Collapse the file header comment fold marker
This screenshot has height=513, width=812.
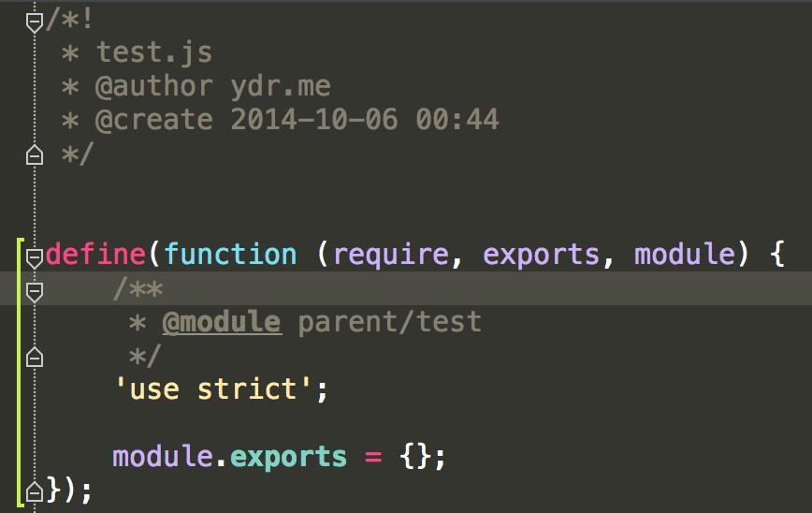click(35, 21)
